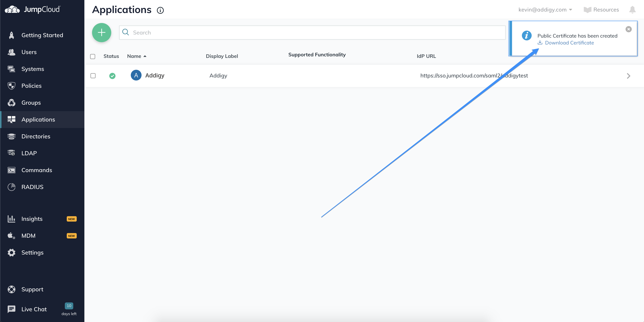Image resolution: width=644 pixels, height=322 pixels.
Task: Focus the application Search field
Action: [x=312, y=32]
